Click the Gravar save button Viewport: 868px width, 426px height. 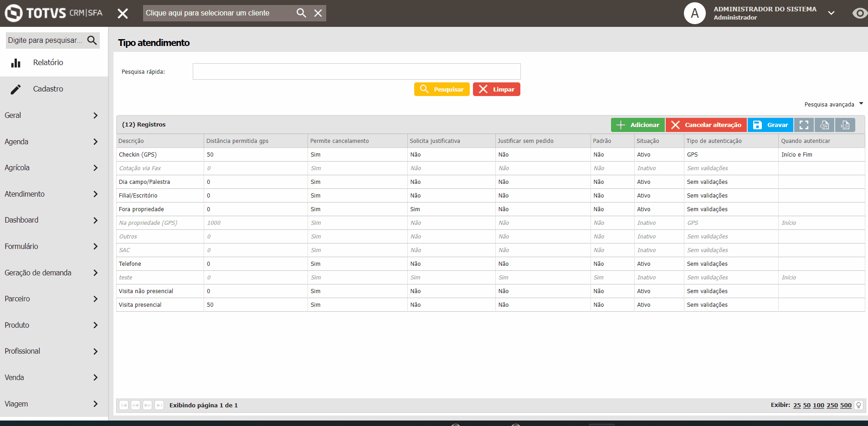[770, 125]
